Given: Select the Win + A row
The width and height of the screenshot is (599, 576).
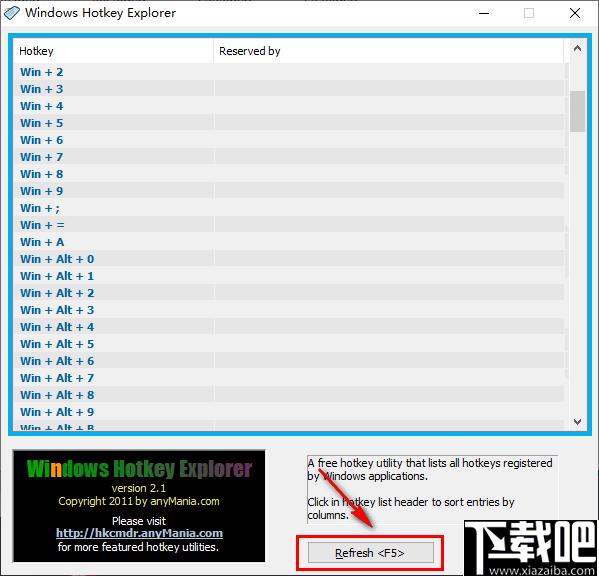Looking at the screenshot, I should point(288,242).
